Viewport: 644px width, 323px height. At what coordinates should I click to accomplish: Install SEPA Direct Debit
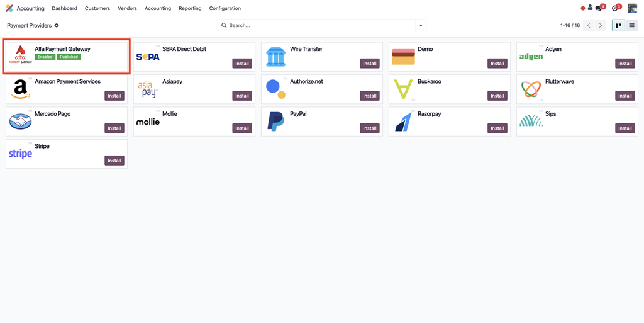242,64
